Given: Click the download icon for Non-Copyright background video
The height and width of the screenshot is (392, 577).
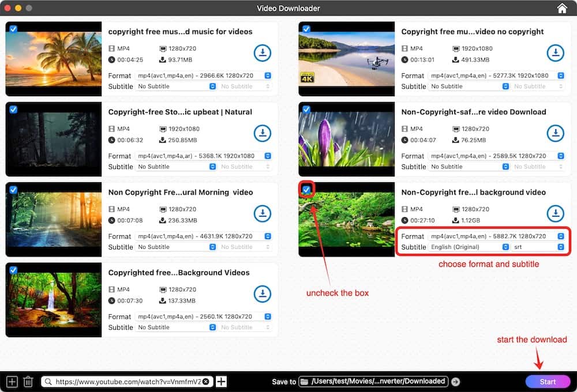Looking at the screenshot, I should tap(556, 213).
